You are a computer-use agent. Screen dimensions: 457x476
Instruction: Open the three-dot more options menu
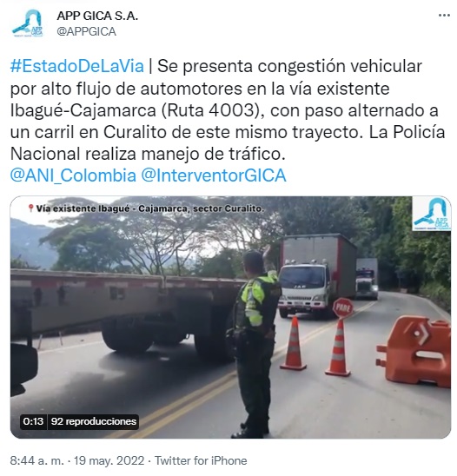[x=444, y=16]
